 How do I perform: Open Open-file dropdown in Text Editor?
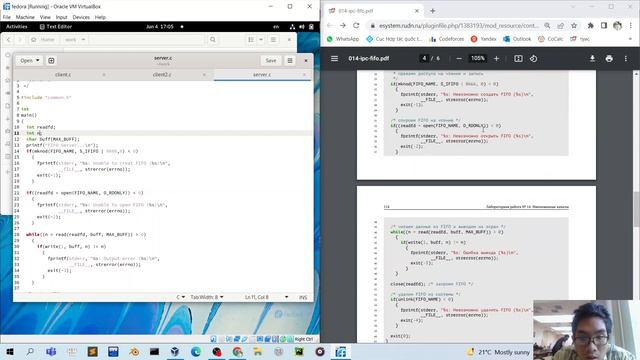[x=29, y=60]
